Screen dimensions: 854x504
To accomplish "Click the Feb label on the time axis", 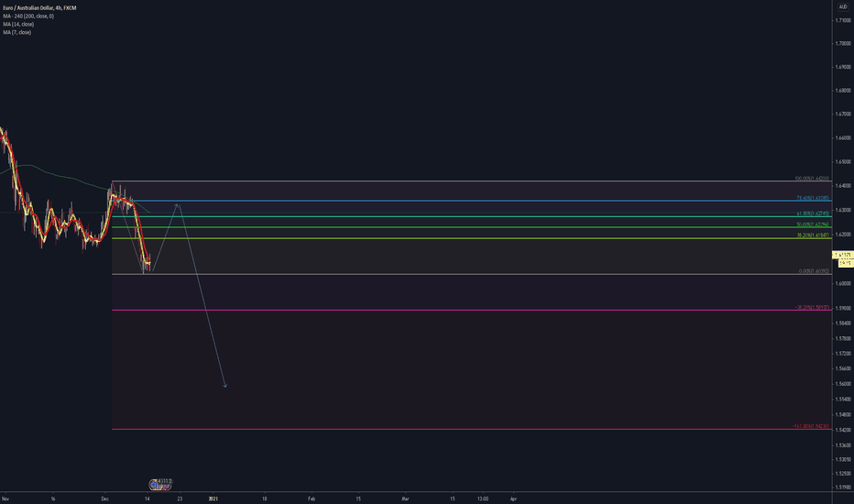I will click(x=312, y=499).
